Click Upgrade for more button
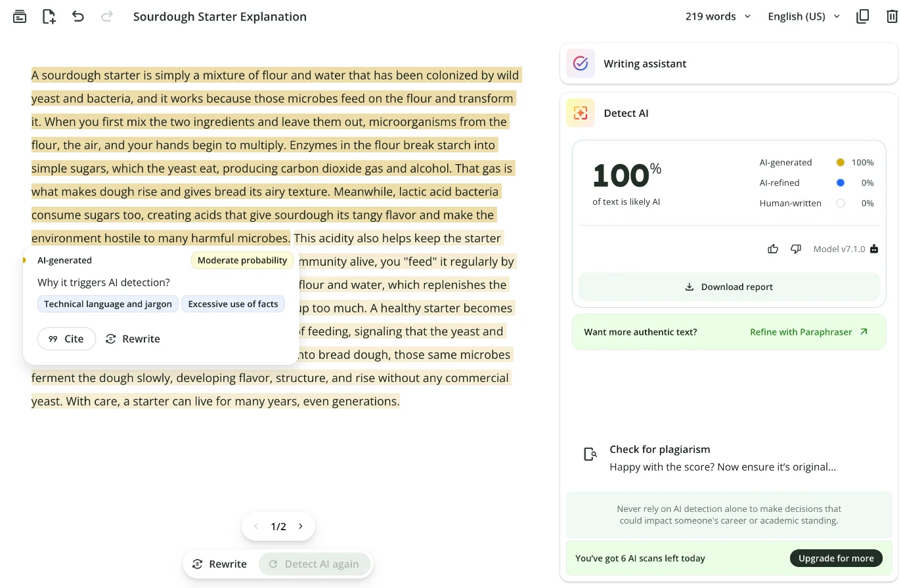This screenshot has width=901, height=588. point(836,558)
